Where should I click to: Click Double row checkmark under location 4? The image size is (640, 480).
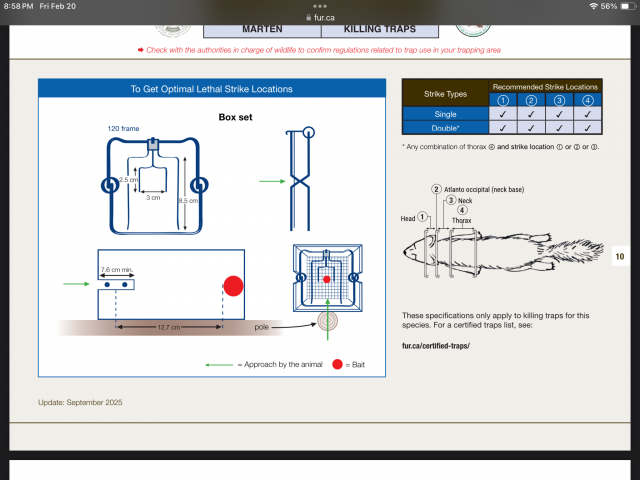coord(588,128)
